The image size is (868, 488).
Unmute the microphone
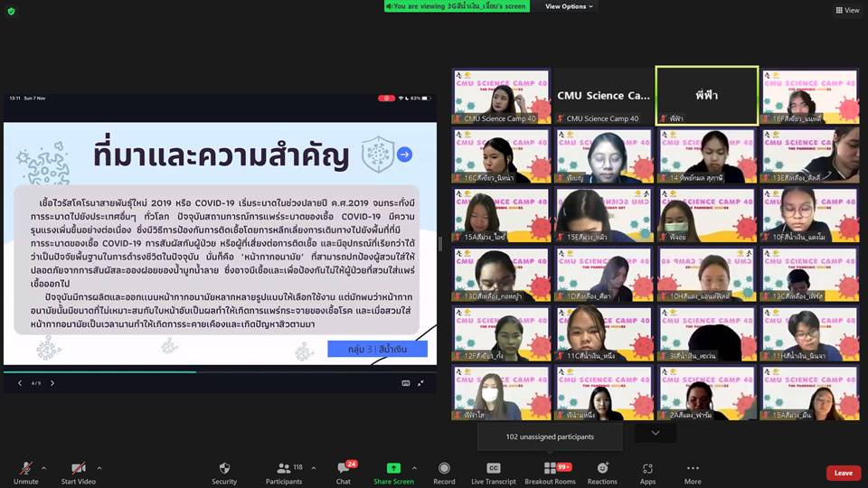tap(25, 469)
